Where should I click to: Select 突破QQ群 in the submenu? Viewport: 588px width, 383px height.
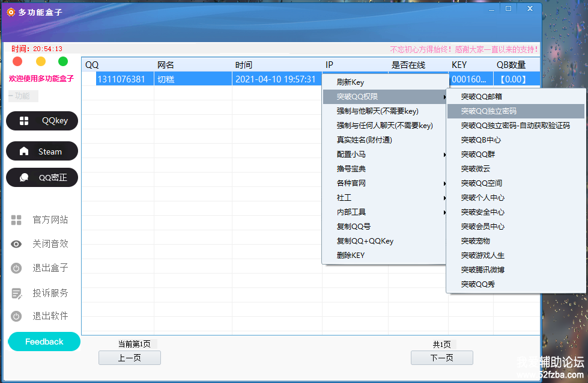click(516, 155)
